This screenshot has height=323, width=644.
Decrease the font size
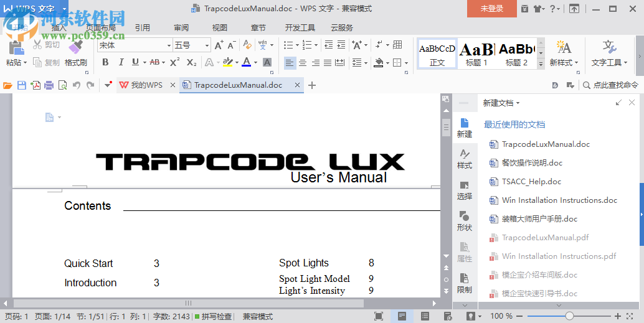pos(232,45)
